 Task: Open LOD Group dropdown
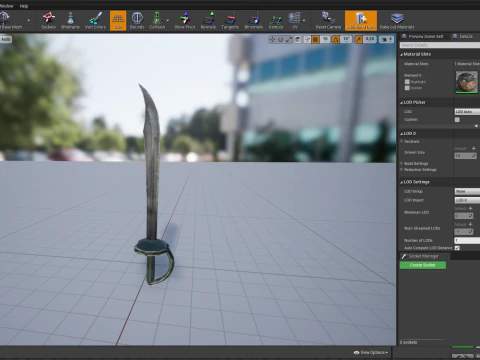(x=467, y=191)
